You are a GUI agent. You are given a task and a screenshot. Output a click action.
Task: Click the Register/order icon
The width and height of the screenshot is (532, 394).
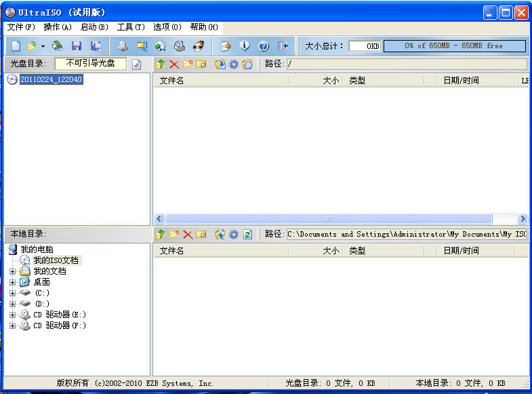[226, 46]
